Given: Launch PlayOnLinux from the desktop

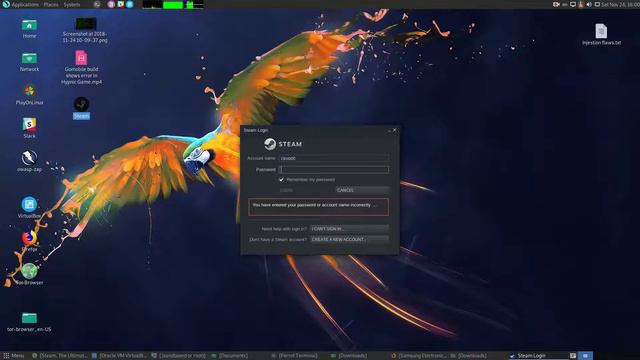Looking at the screenshot, I should click(29, 95).
